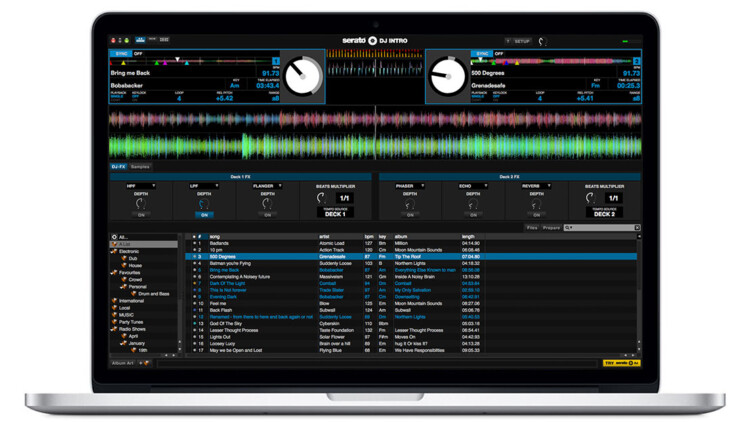
Task: Click Deck 2 beats multiplier knob
Action: 590,197
